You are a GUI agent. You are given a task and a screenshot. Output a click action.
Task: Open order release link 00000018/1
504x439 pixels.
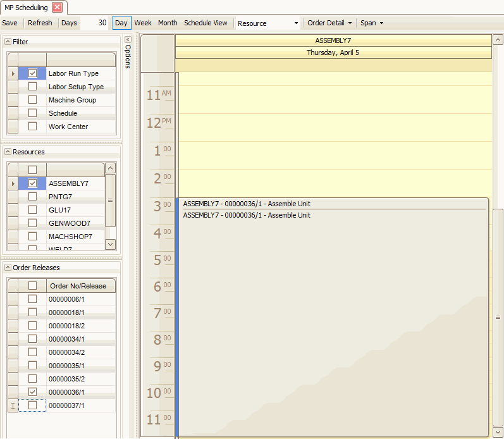coord(66,312)
